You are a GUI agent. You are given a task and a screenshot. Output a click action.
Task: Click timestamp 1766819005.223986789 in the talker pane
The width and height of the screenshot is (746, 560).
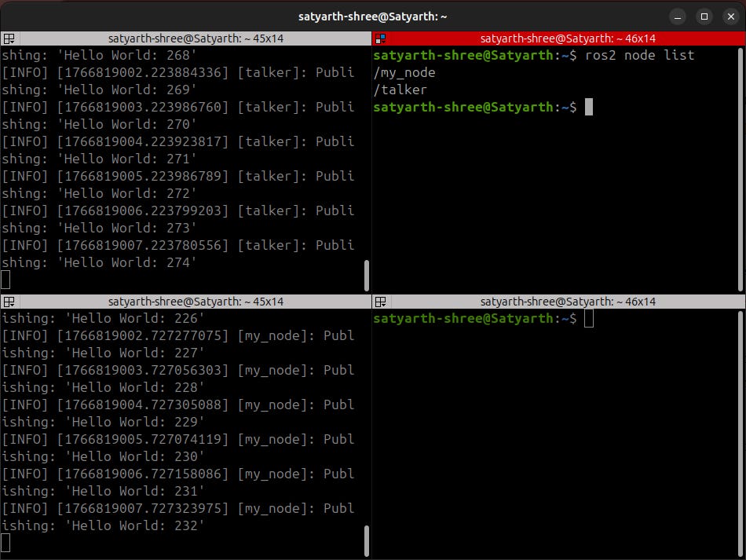(x=143, y=177)
